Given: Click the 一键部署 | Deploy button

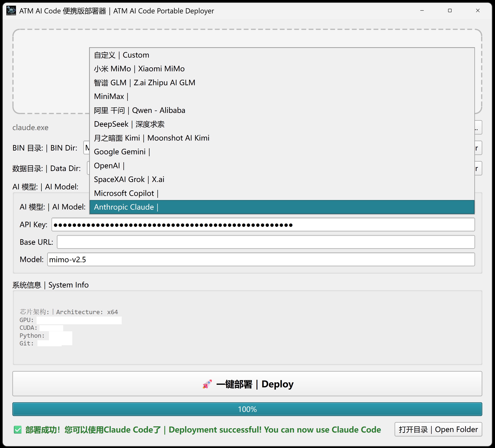Looking at the screenshot, I should coord(247,384).
